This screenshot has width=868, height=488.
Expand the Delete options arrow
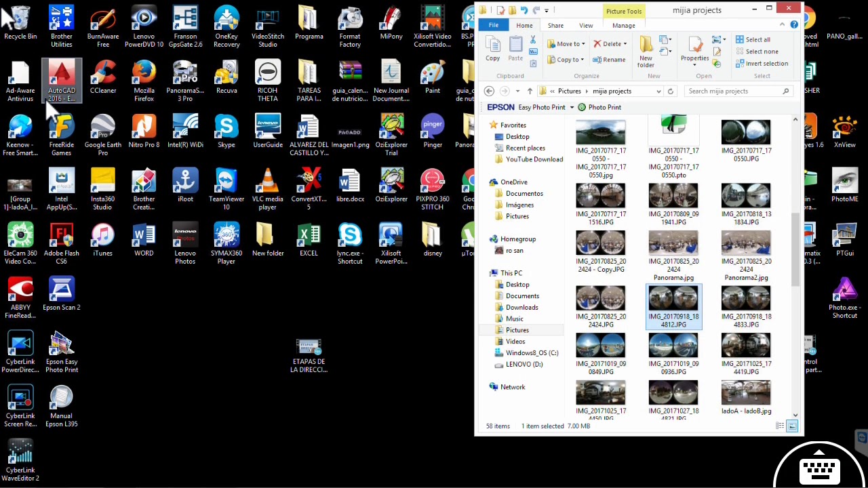[x=625, y=44]
